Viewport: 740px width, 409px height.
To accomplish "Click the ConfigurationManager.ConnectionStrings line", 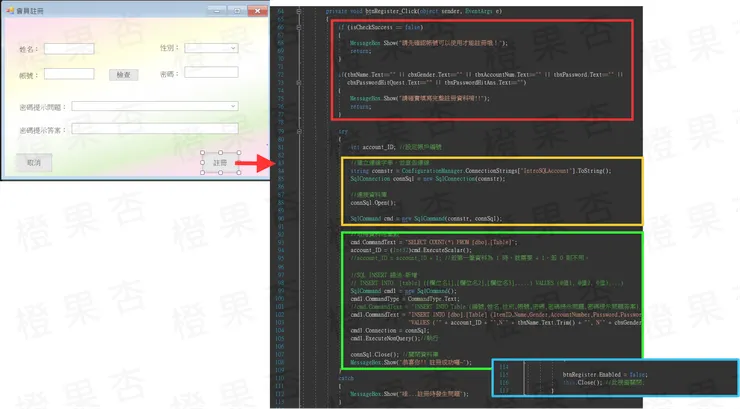I will (x=480, y=171).
